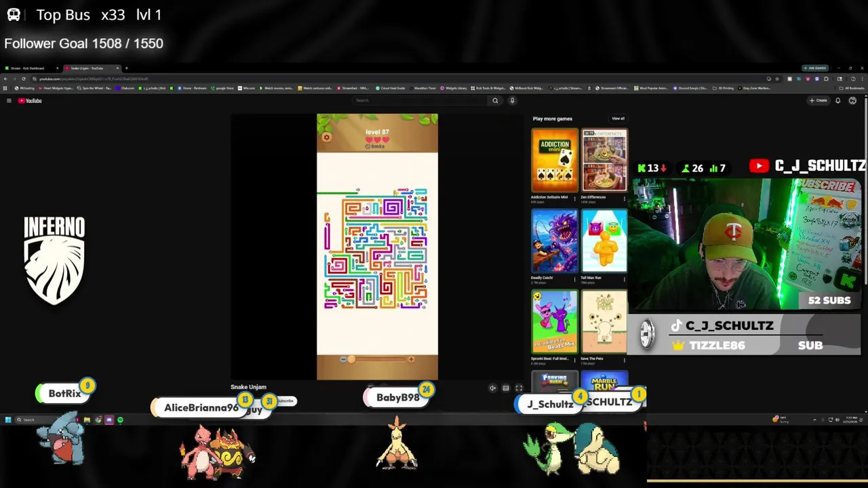Image resolution: width=868 pixels, height=488 pixels.
Task: Switch to Stream - Kick Dashboard tab
Action: (31, 68)
